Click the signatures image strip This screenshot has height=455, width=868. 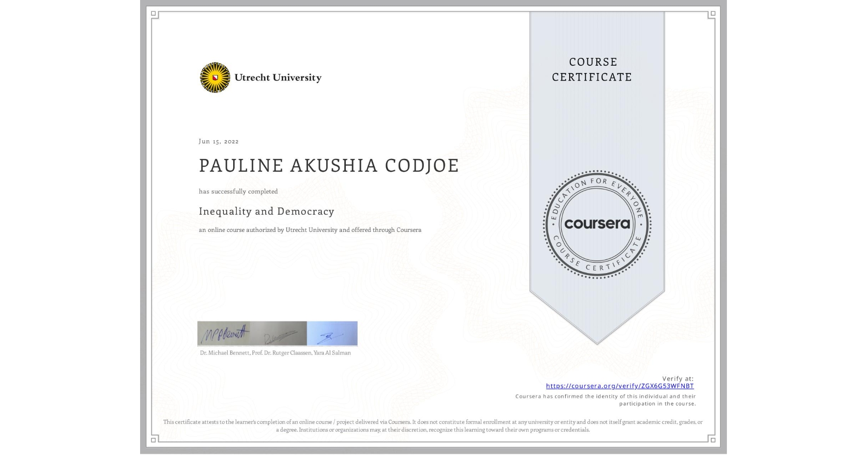click(277, 333)
